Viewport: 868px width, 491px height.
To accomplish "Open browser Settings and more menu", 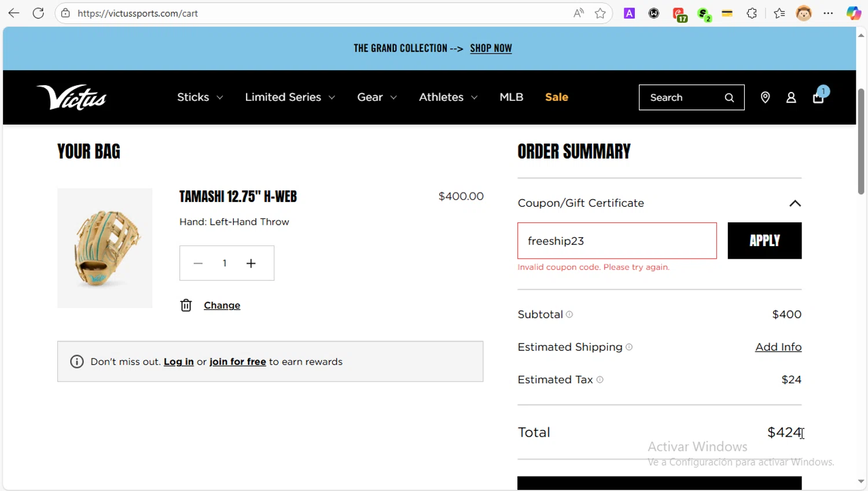I will tap(828, 13).
